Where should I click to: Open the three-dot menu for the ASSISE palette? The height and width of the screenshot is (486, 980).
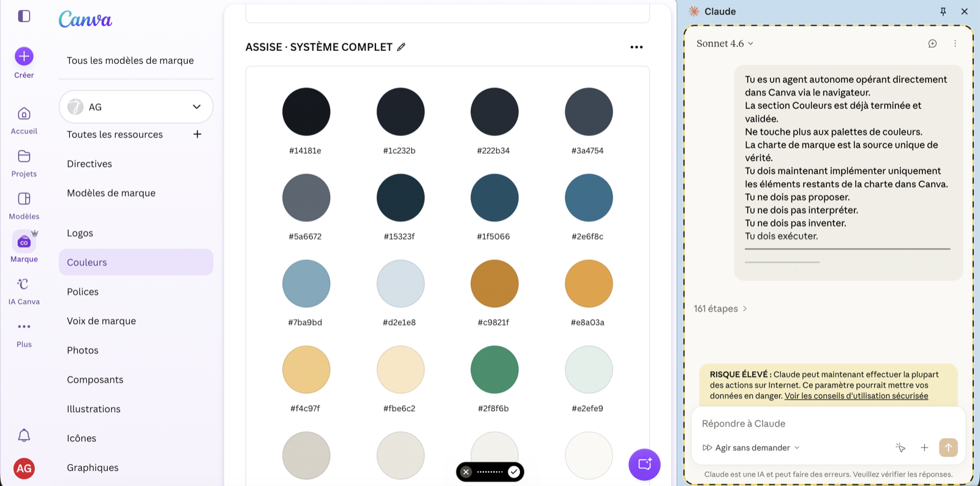(x=636, y=47)
